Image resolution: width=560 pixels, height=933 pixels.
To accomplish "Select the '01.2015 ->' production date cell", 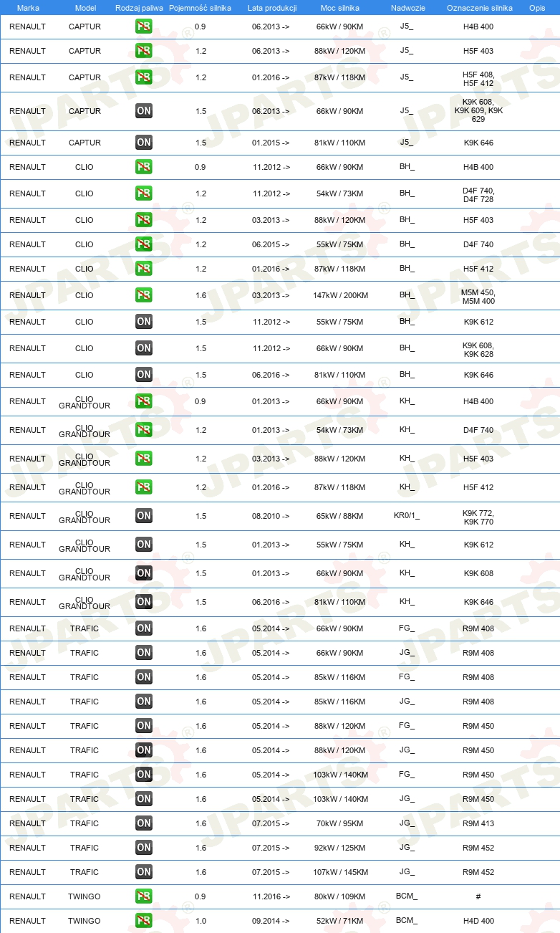I will click(x=271, y=143).
